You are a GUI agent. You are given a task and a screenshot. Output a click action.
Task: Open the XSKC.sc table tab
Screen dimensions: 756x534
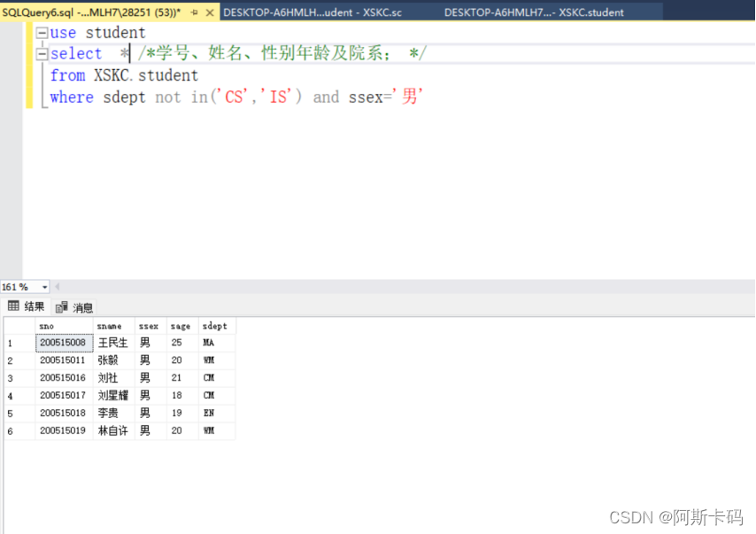point(312,12)
